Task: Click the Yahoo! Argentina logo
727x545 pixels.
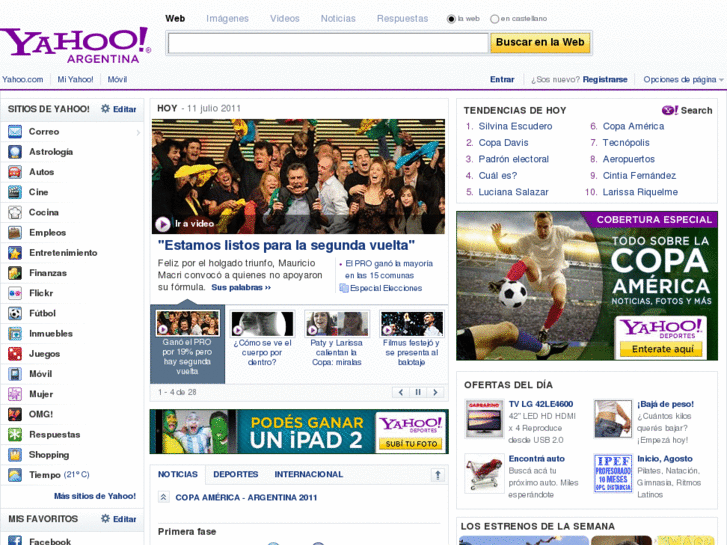Action: 76,45
